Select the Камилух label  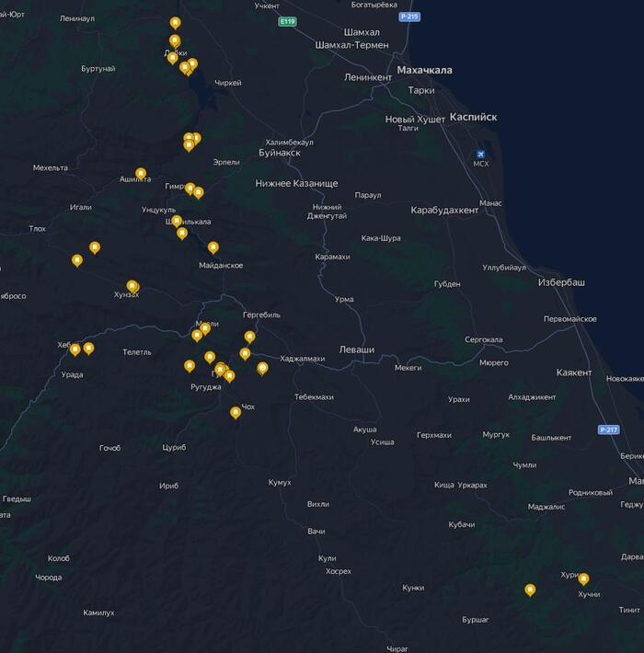[98, 613]
